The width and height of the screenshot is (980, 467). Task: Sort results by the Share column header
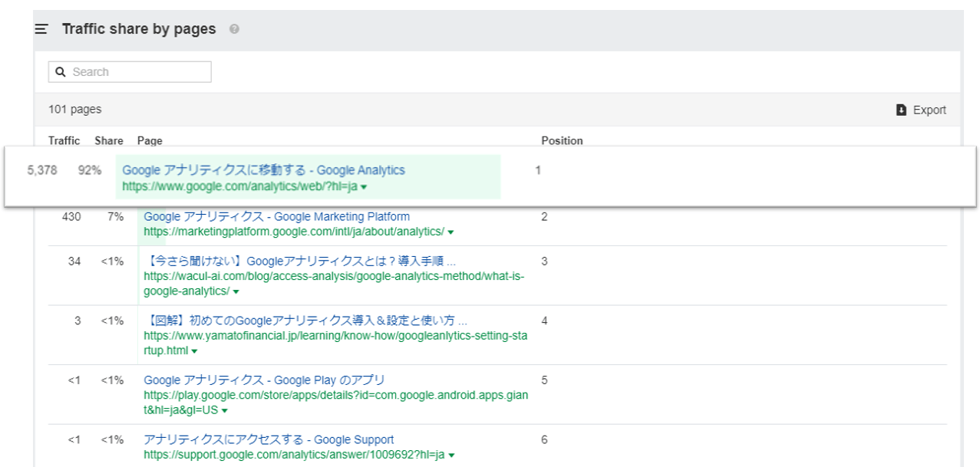(x=107, y=140)
